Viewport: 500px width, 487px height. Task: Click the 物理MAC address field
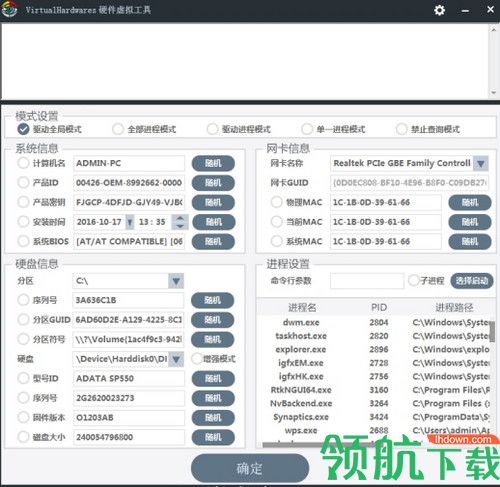tap(386, 202)
